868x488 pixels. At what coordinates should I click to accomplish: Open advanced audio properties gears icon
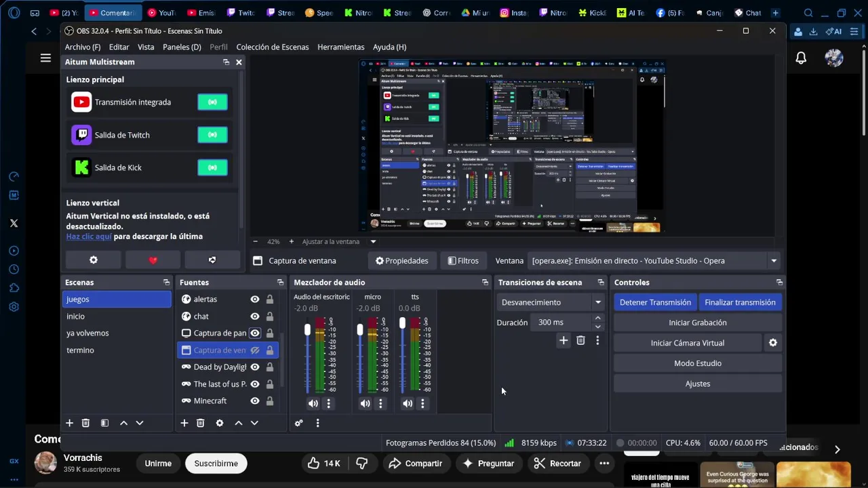pos(298,423)
